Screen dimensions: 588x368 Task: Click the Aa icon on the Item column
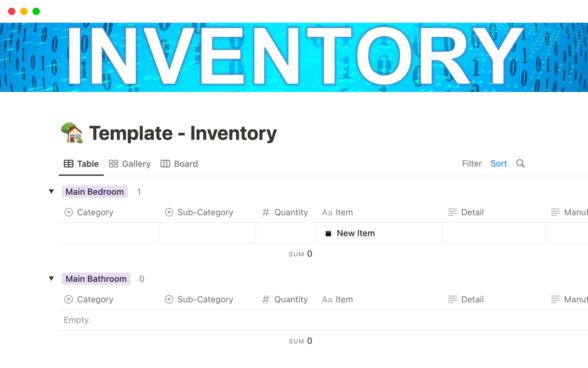click(327, 212)
